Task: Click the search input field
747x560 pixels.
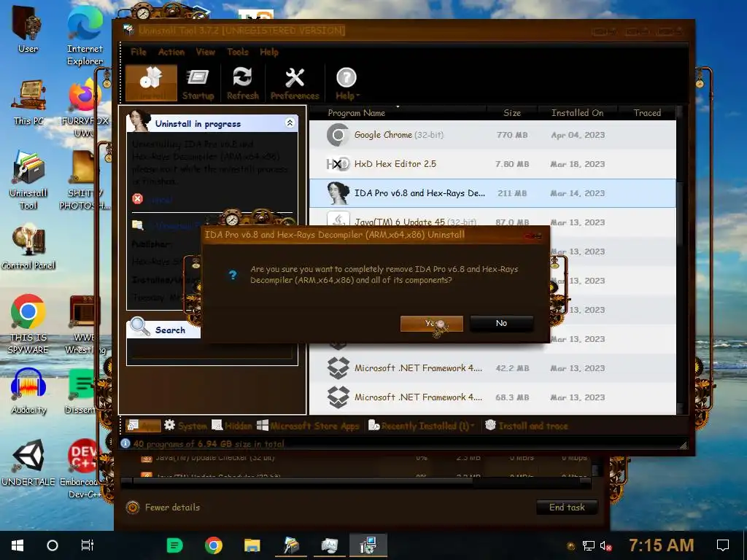Action: 212,353
